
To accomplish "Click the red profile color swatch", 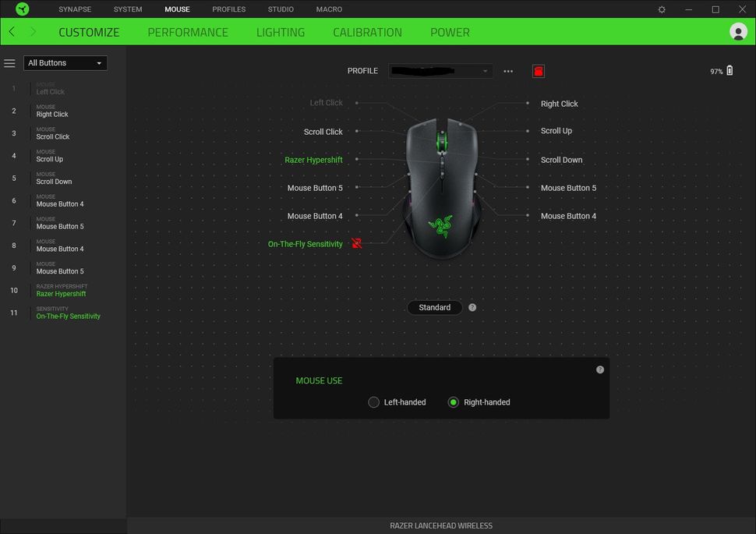I will [x=538, y=70].
